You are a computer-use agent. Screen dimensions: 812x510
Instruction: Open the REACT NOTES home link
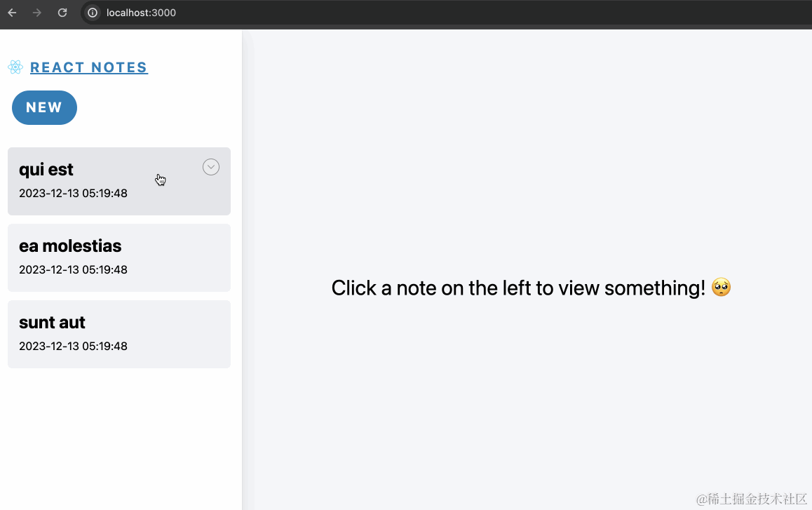point(88,67)
